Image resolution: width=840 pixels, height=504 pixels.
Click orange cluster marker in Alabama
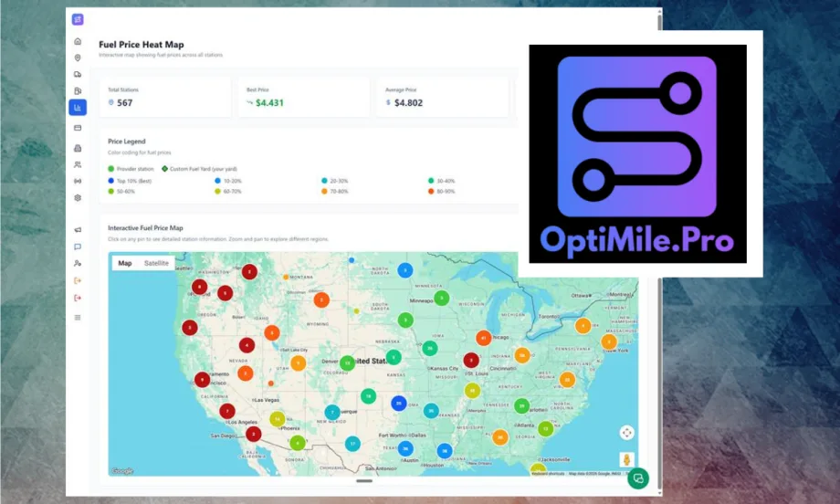click(x=499, y=437)
